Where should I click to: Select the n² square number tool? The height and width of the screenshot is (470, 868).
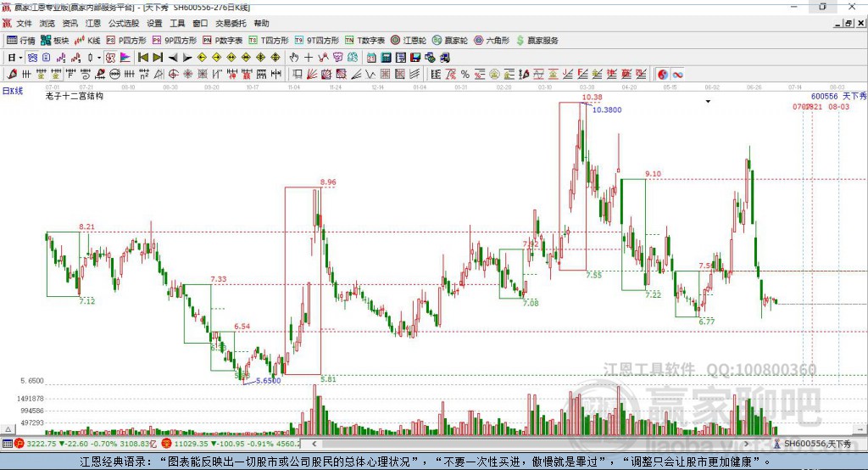(x=144, y=74)
